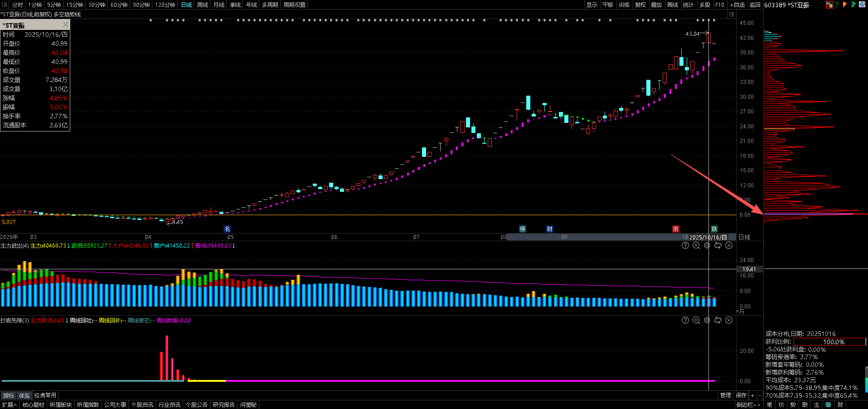868x409 pixels.
Task: Select the 经典常用 indicator tab
Action: [x=45, y=395]
